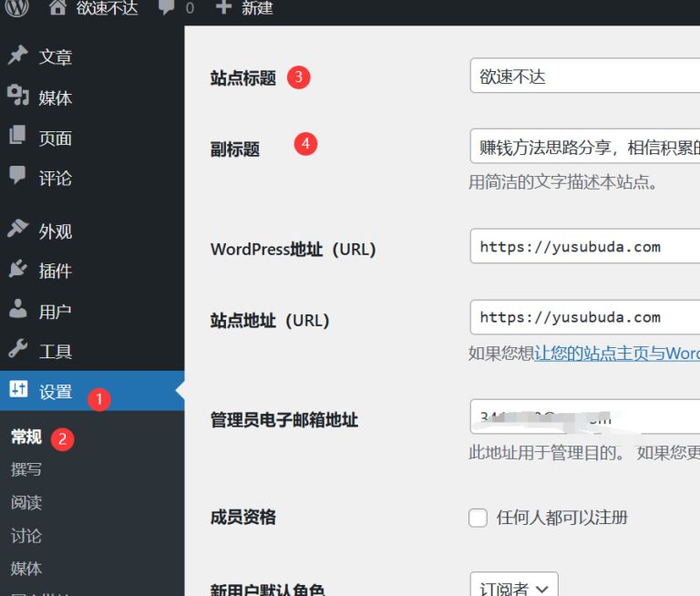This screenshot has height=596, width=700.
Task: Click the 让您的站点主页 link
Action: [616, 354]
